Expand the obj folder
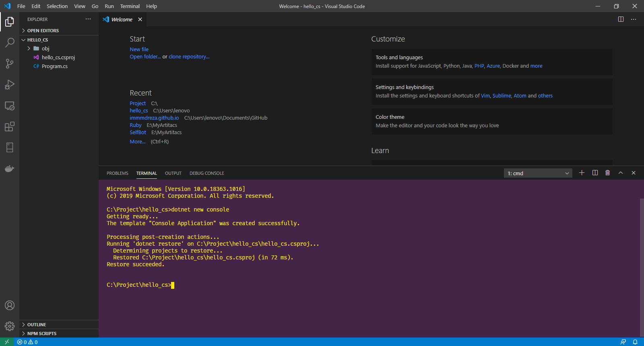 [x=59, y=48]
